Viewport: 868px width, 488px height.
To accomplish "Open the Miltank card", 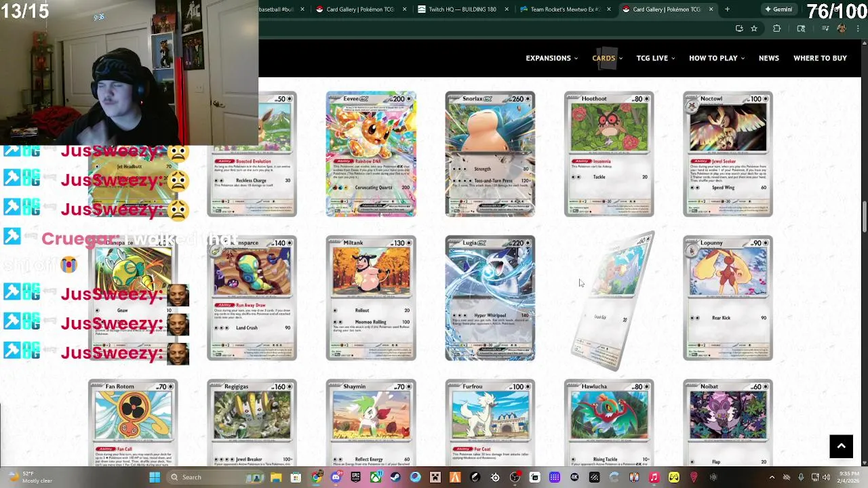I will 371,298.
